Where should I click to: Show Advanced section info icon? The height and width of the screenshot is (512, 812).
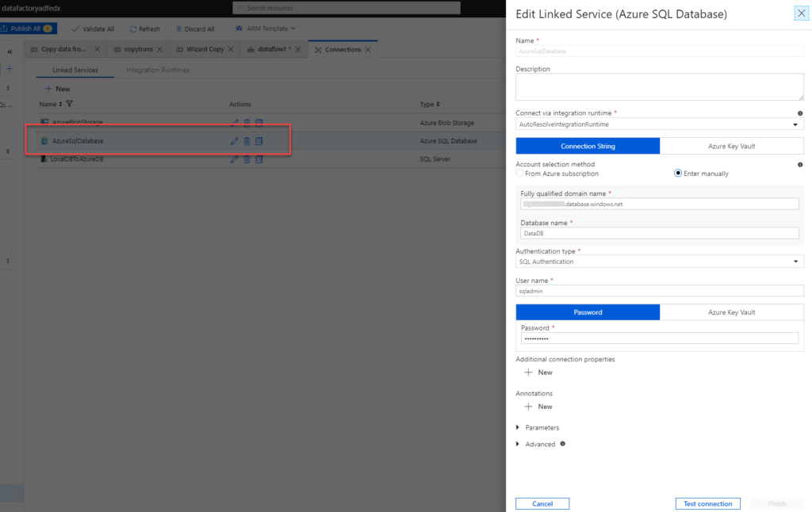click(x=562, y=444)
